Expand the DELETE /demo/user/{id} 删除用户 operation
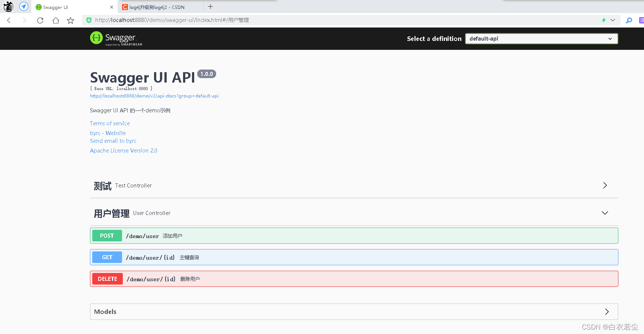 tap(354, 279)
